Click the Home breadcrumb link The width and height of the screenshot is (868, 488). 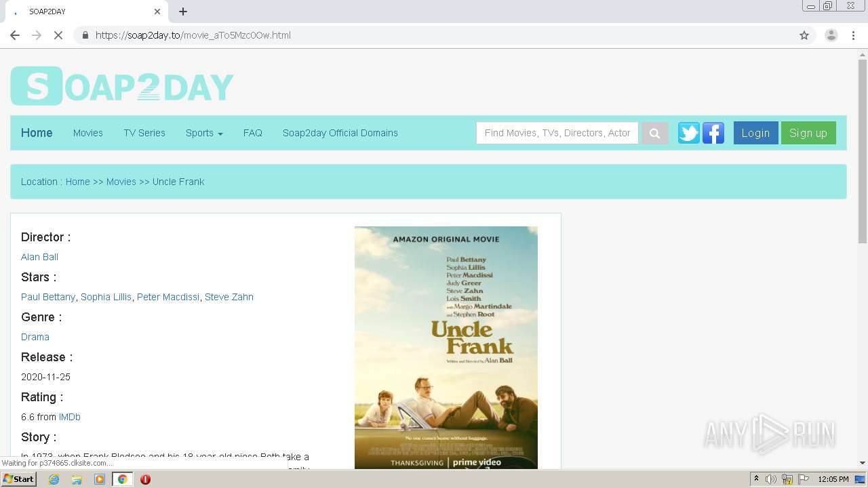(x=77, y=182)
